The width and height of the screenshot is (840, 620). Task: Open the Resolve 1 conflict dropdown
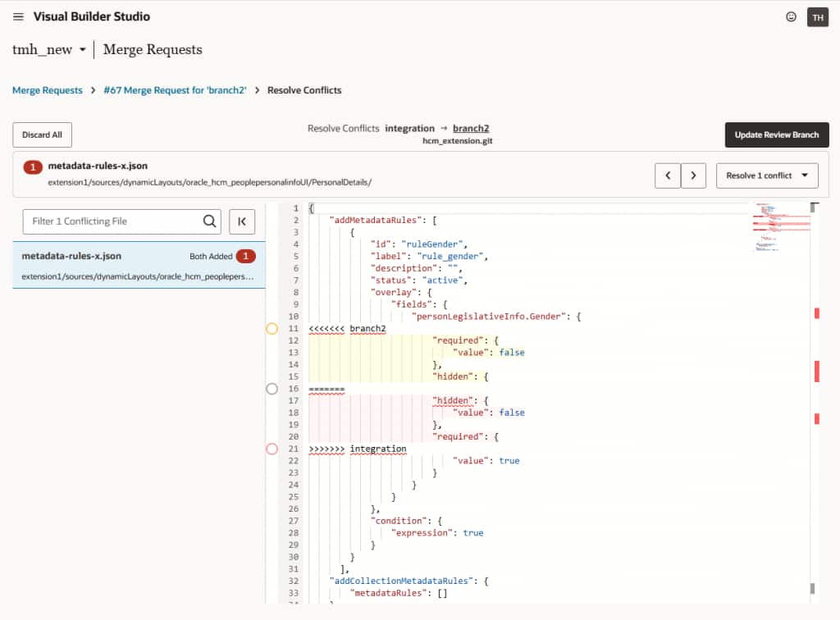click(x=767, y=176)
